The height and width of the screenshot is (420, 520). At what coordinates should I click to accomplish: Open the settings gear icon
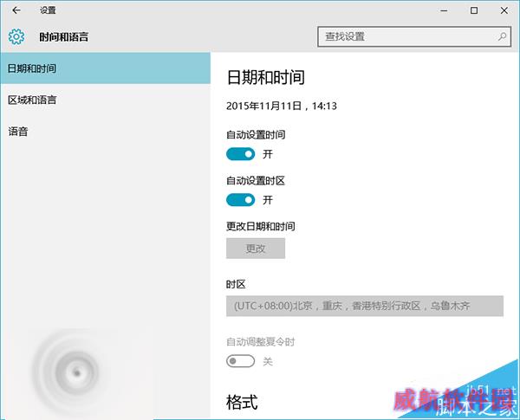tap(16, 36)
